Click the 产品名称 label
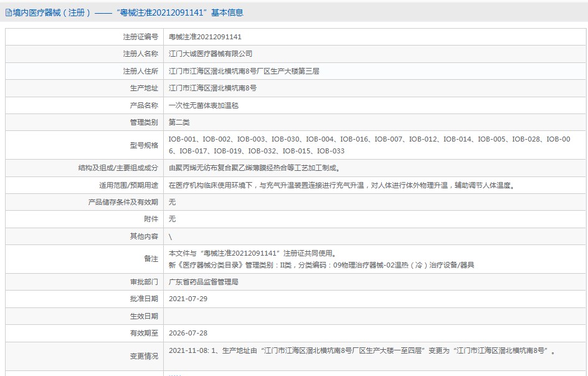 pyautogui.click(x=144, y=105)
